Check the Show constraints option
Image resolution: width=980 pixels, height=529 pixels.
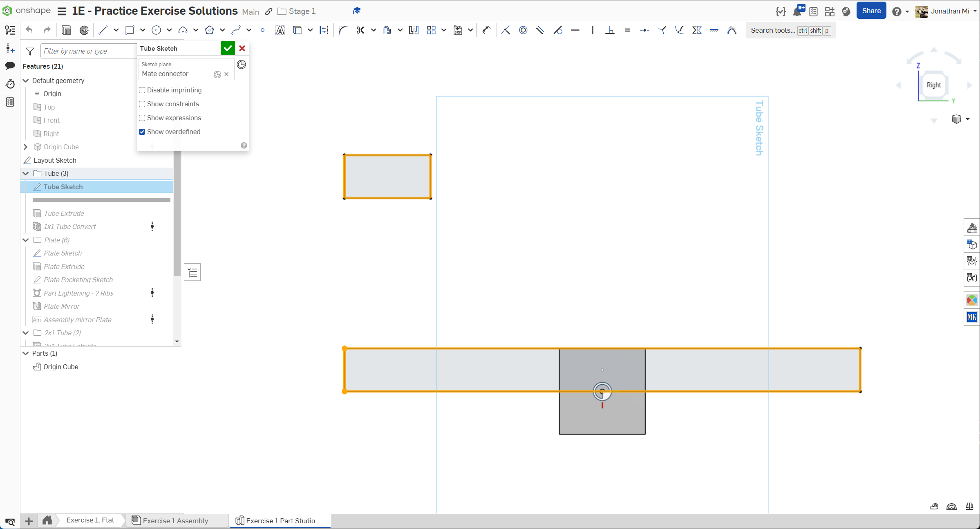[142, 104]
